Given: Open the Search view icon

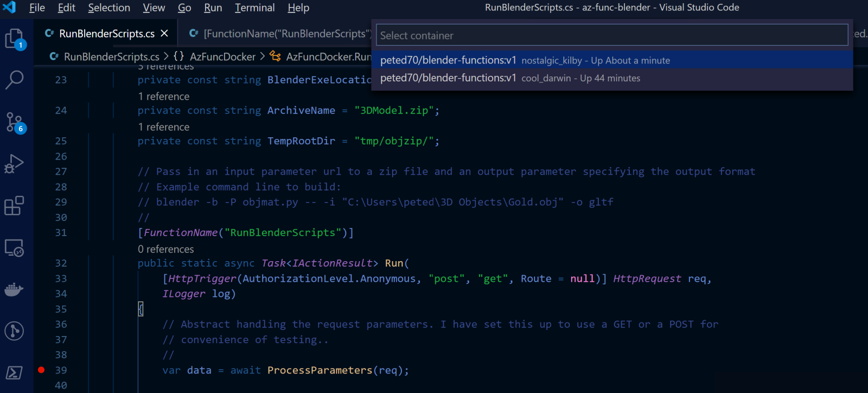Looking at the screenshot, I should pyautogui.click(x=15, y=79).
